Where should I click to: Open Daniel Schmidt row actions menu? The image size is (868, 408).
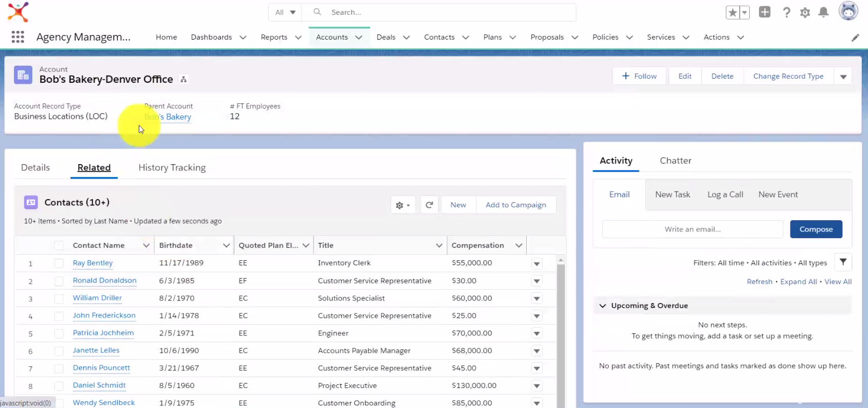pyautogui.click(x=537, y=386)
